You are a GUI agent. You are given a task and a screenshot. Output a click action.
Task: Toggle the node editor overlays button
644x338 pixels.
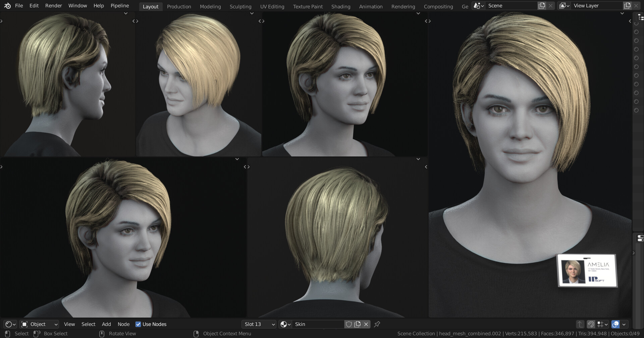(x=615, y=324)
